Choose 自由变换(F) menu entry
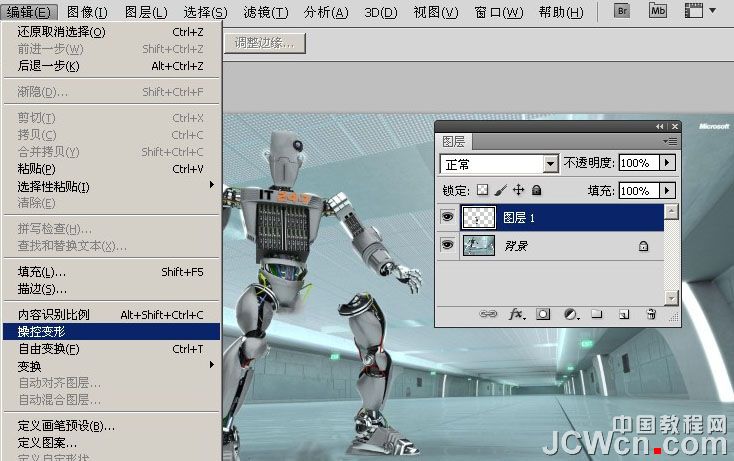 click(x=111, y=349)
